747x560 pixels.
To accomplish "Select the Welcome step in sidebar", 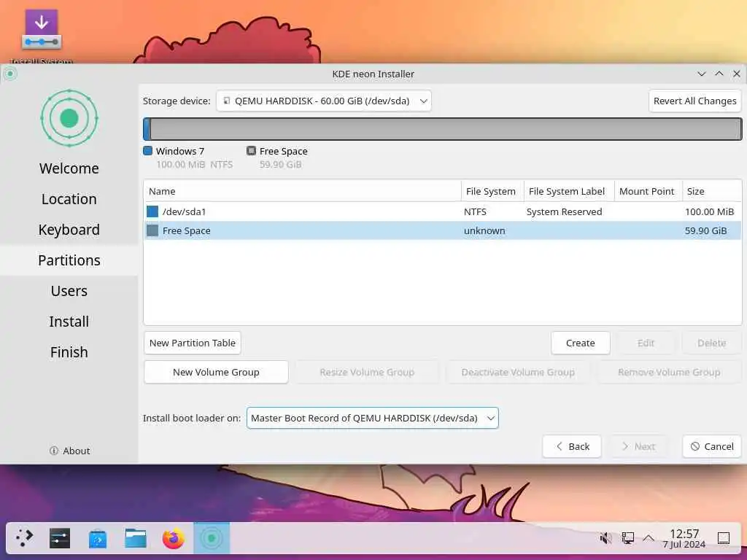I will click(x=69, y=168).
